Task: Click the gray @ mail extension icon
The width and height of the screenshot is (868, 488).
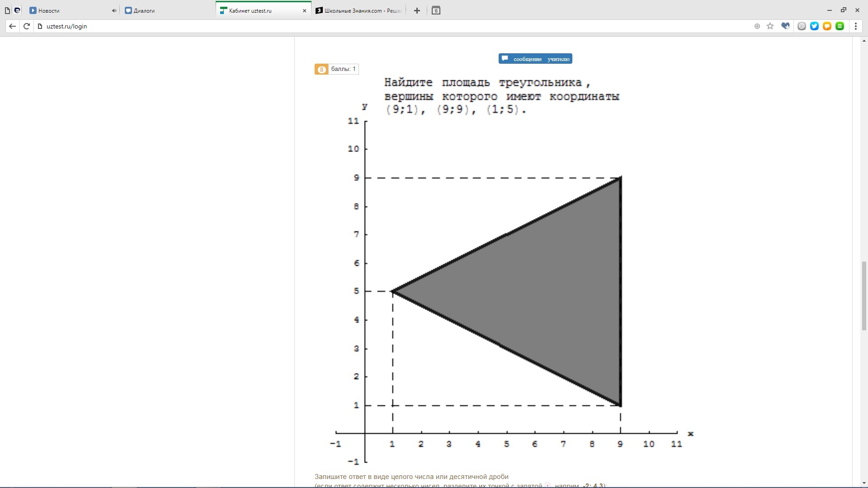Action: 802,26
